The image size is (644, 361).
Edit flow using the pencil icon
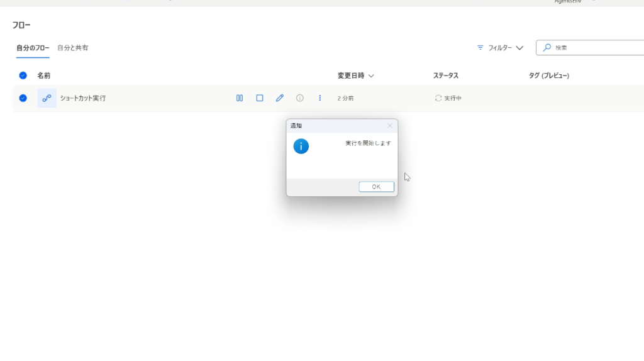[x=280, y=98]
